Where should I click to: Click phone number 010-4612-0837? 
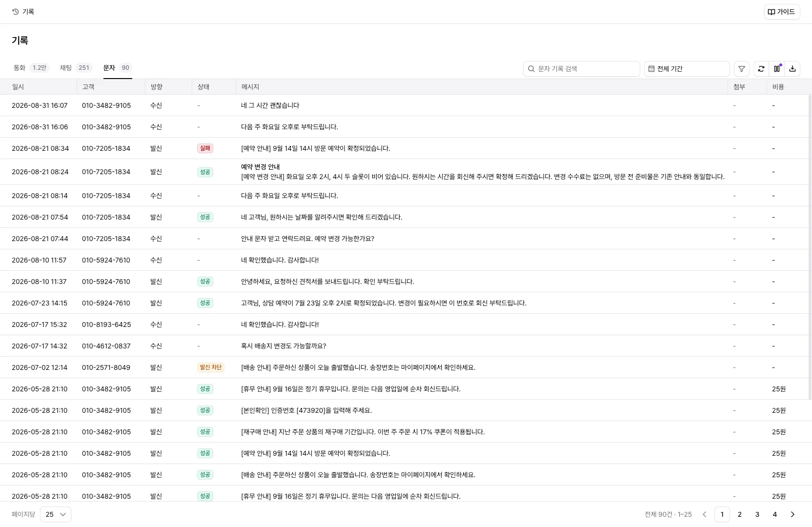106,346
